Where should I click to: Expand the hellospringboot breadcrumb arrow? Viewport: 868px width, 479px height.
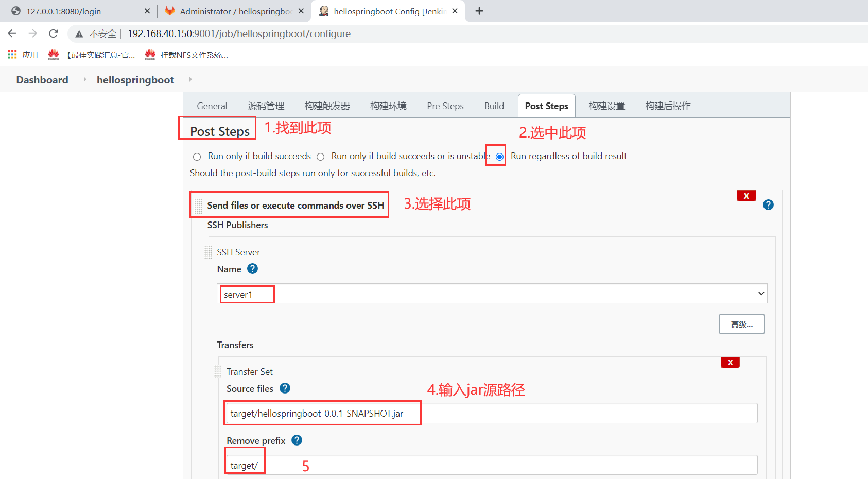tap(190, 79)
